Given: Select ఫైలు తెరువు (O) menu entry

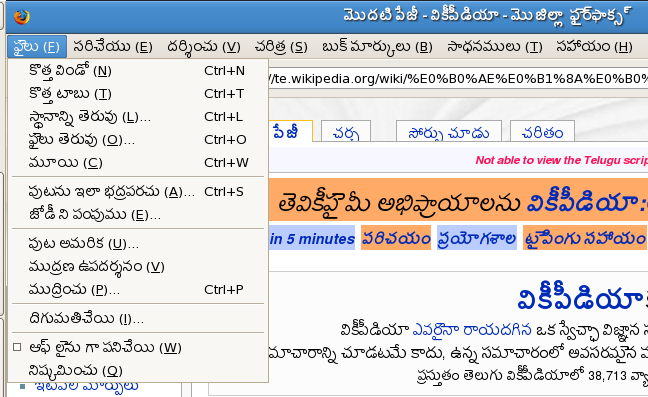Looking at the screenshot, I should pyautogui.click(x=138, y=140).
